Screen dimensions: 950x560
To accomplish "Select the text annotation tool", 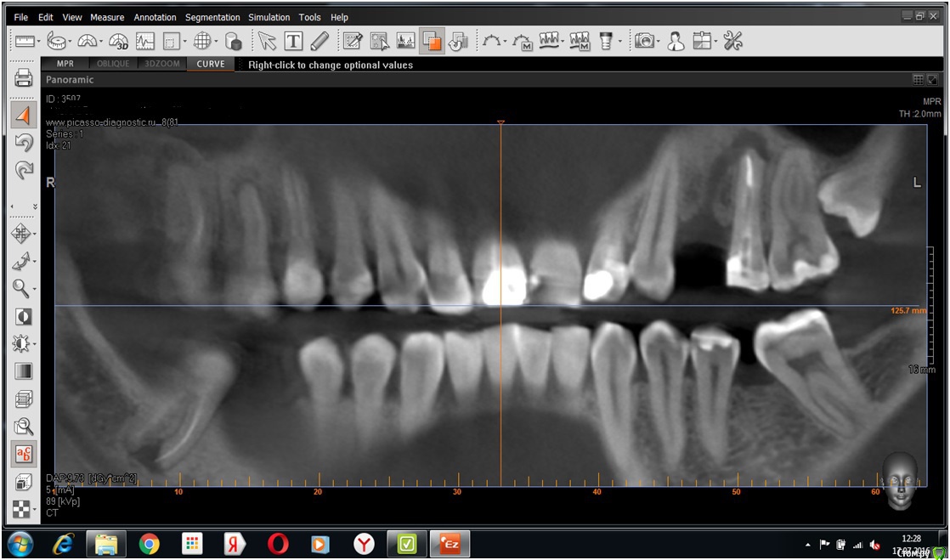I will [293, 41].
